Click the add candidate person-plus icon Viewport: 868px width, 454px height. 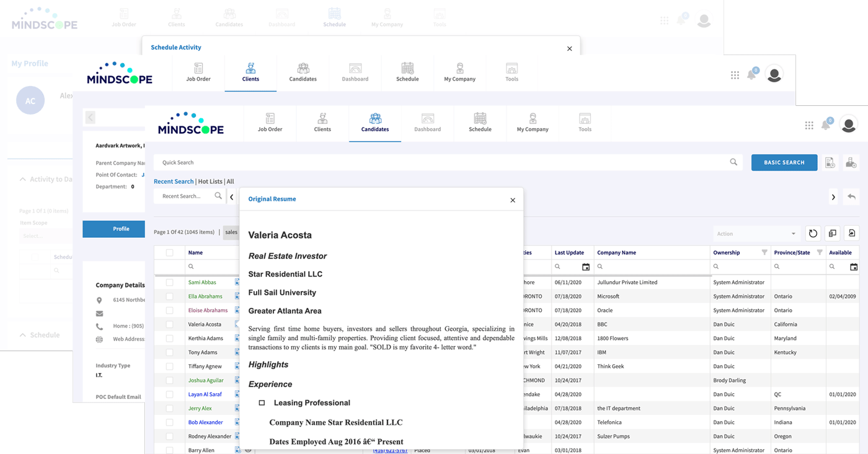(851, 162)
